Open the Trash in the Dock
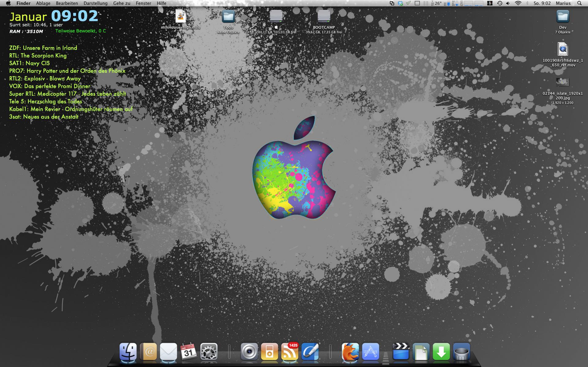588x367 pixels. coord(461,351)
